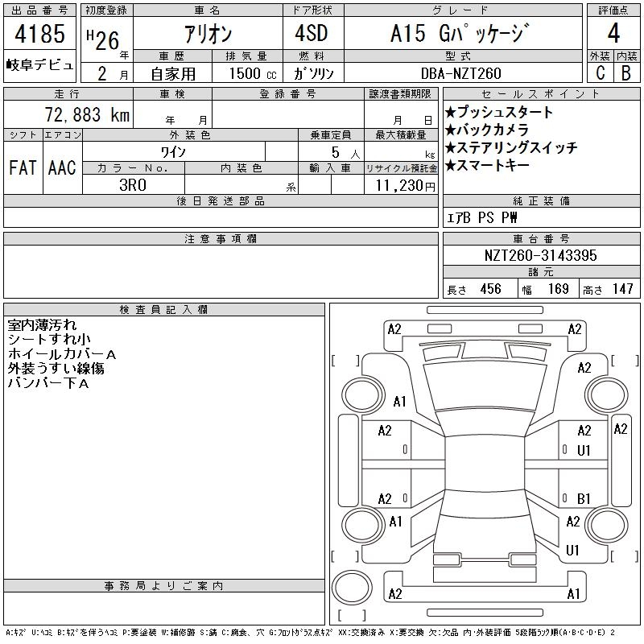Select lot number 4185
644x644 pixels.
point(39,34)
